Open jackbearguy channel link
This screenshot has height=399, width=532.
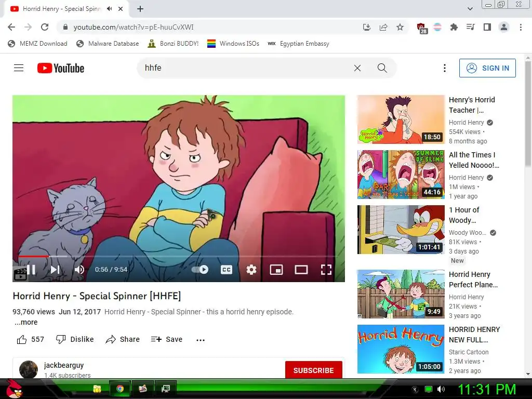(x=64, y=365)
